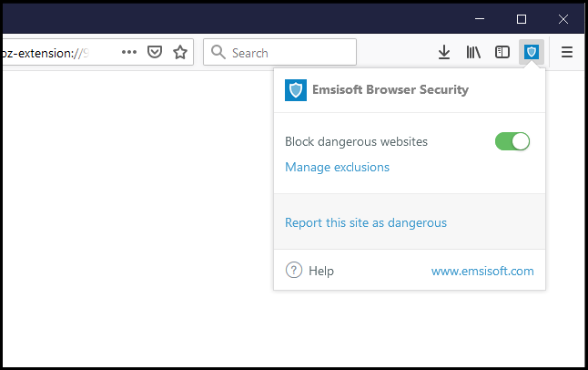Viewport: 588px width, 370px height.
Task: Click the Emsisoft shield logo in popup
Action: click(x=296, y=90)
